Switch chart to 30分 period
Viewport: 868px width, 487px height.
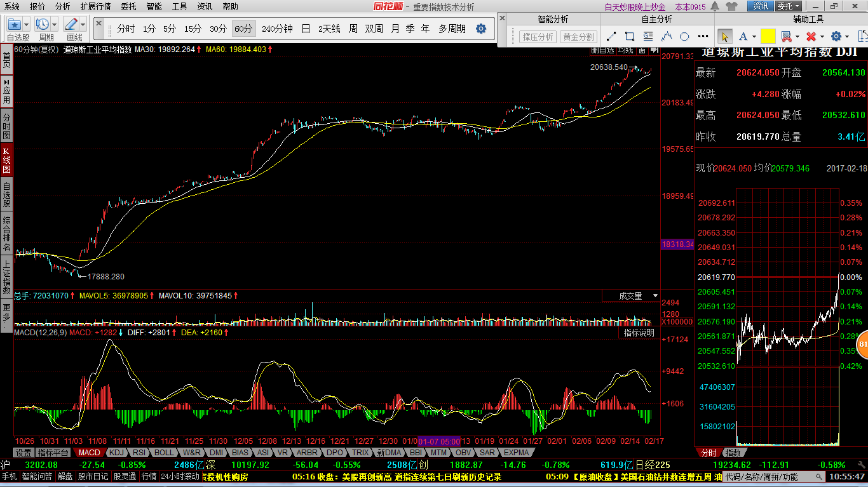pos(218,29)
